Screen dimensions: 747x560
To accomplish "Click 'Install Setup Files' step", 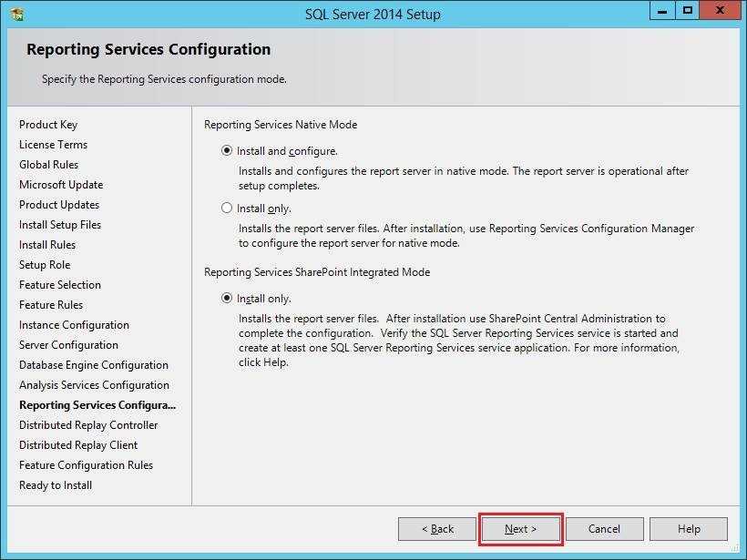I will tap(60, 225).
